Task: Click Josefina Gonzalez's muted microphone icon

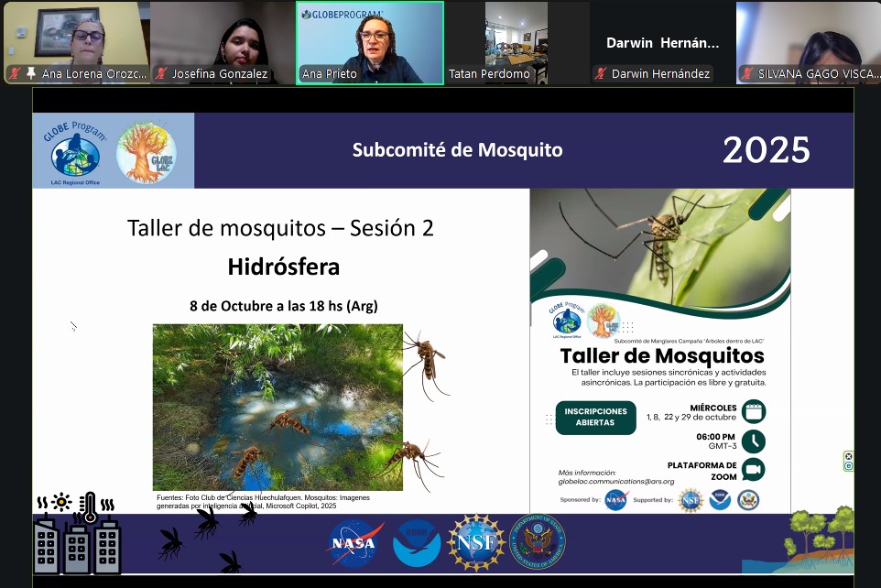Action: pyautogui.click(x=162, y=73)
